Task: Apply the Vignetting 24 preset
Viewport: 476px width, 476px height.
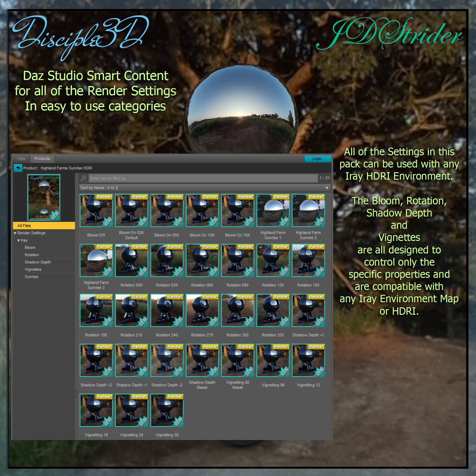Action: click(x=131, y=411)
